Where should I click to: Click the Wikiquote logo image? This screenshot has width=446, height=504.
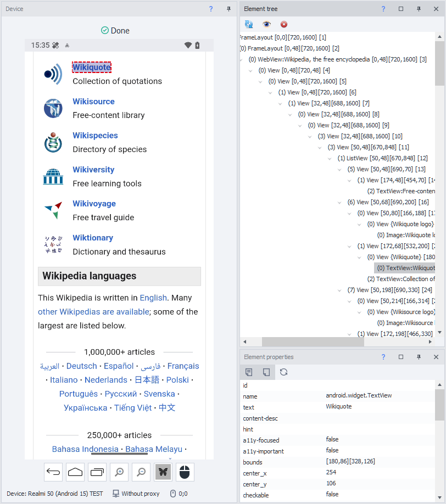click(53, 74)
